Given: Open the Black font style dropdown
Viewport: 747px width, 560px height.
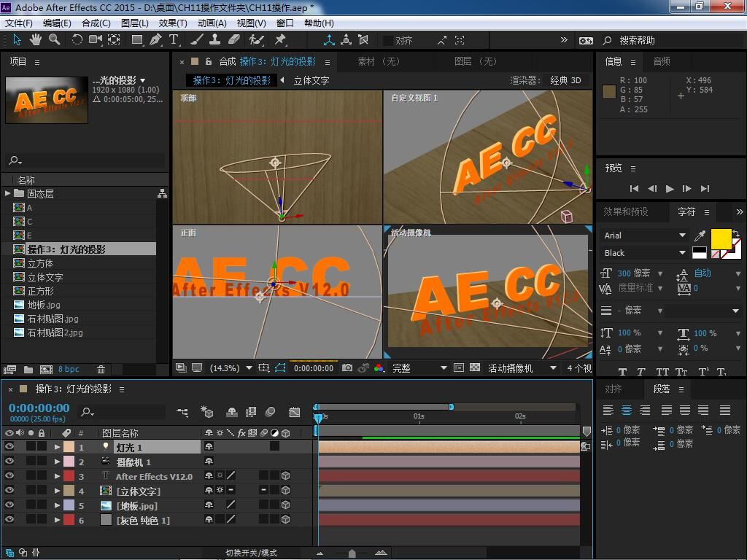Looking at the screenshot, I should pos(645,253).
